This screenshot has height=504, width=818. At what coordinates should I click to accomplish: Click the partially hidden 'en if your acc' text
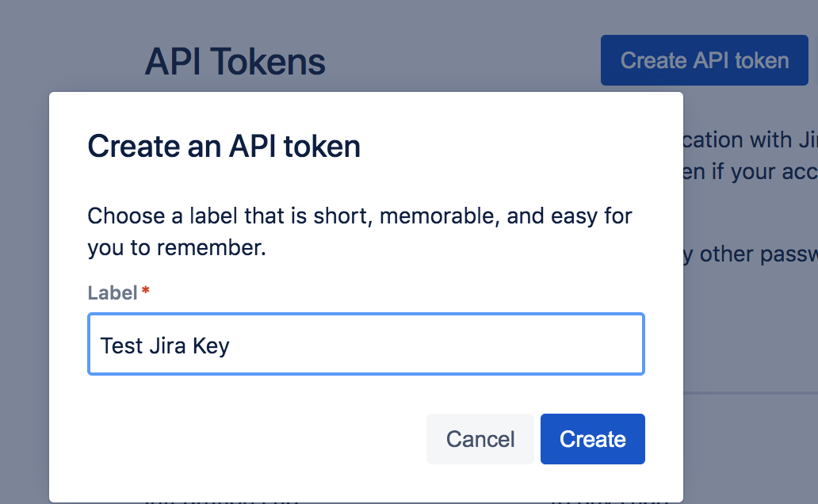[749, 172]
